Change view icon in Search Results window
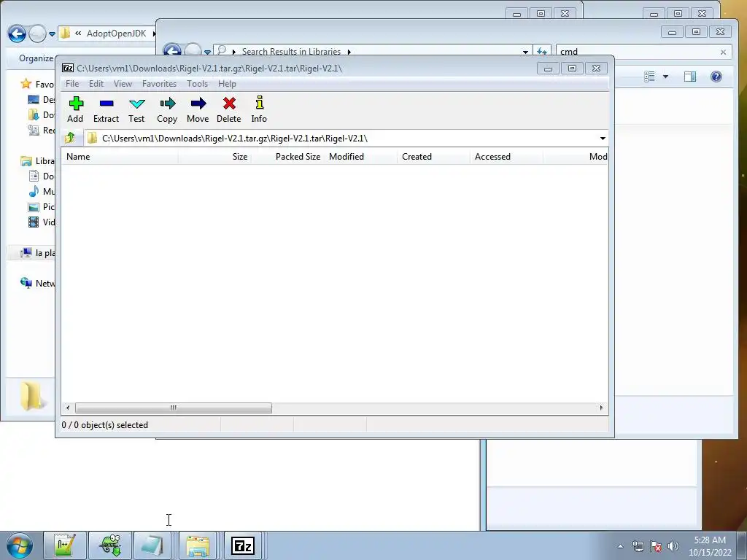 [x=649, y=77]
